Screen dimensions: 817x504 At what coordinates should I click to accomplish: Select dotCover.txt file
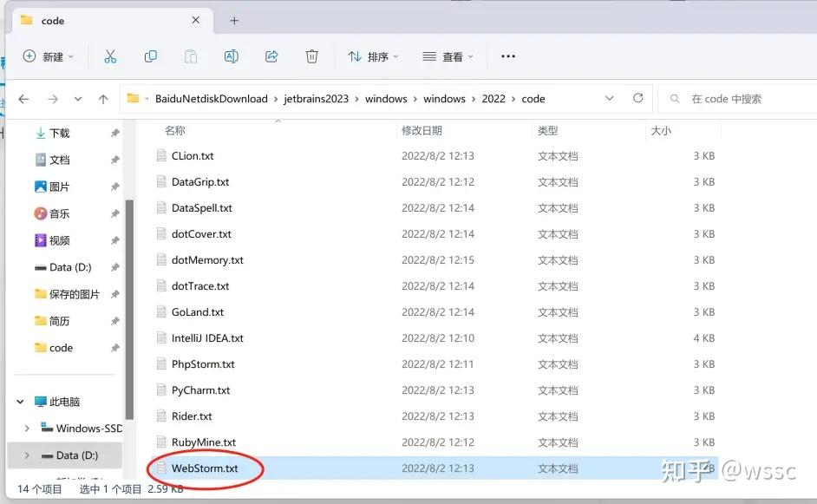201,233
